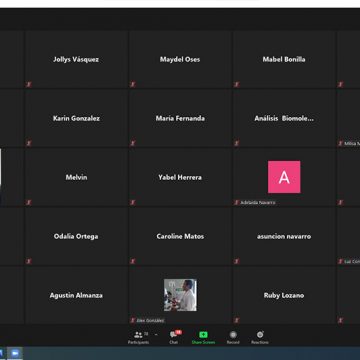Image resolution: width=360 pixels, height=360 pixels.
Task: Select the Ruby Lozano participant tile
Action: (284, 295)
